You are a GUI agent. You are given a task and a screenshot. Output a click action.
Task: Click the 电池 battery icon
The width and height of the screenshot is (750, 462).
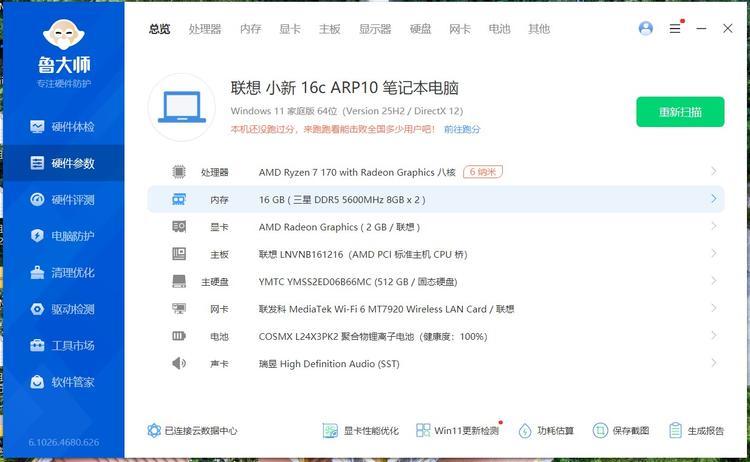click(179, 336)
